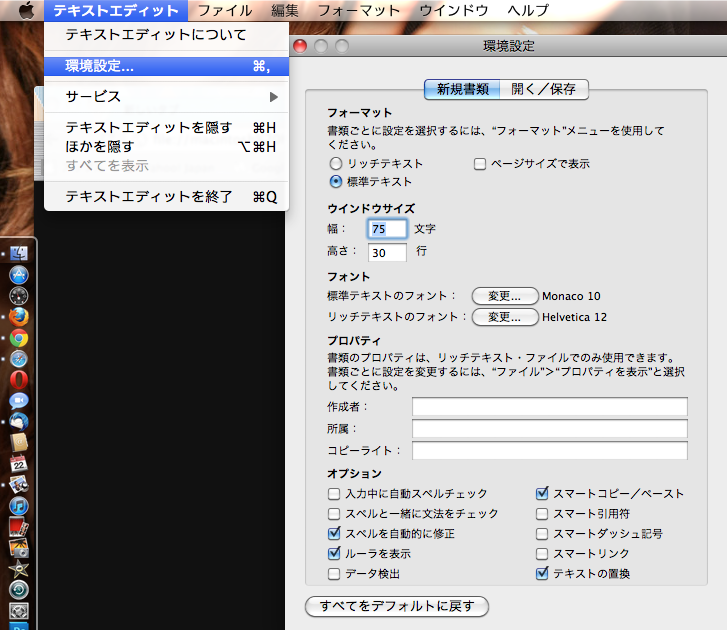Uncheck テキストの置換 checkbox
Viewport: 727px width, 630px height.
[x=542, y=574]
